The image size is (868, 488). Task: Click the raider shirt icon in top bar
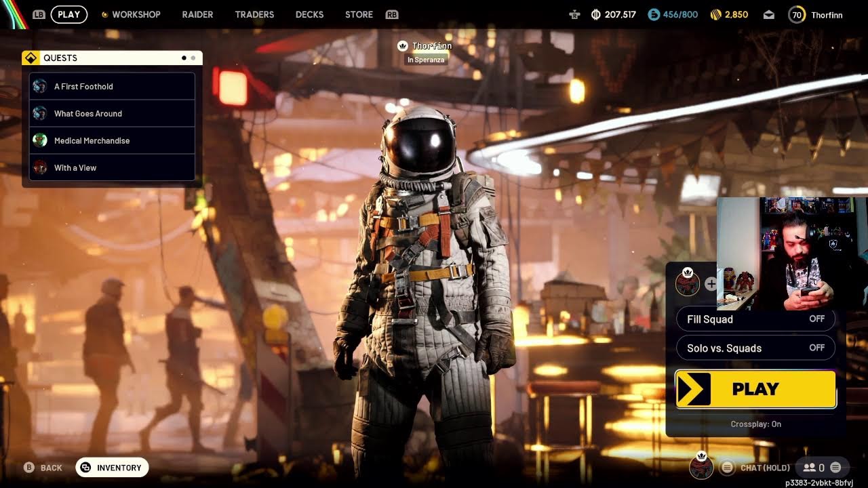click(x=574, y=14)
